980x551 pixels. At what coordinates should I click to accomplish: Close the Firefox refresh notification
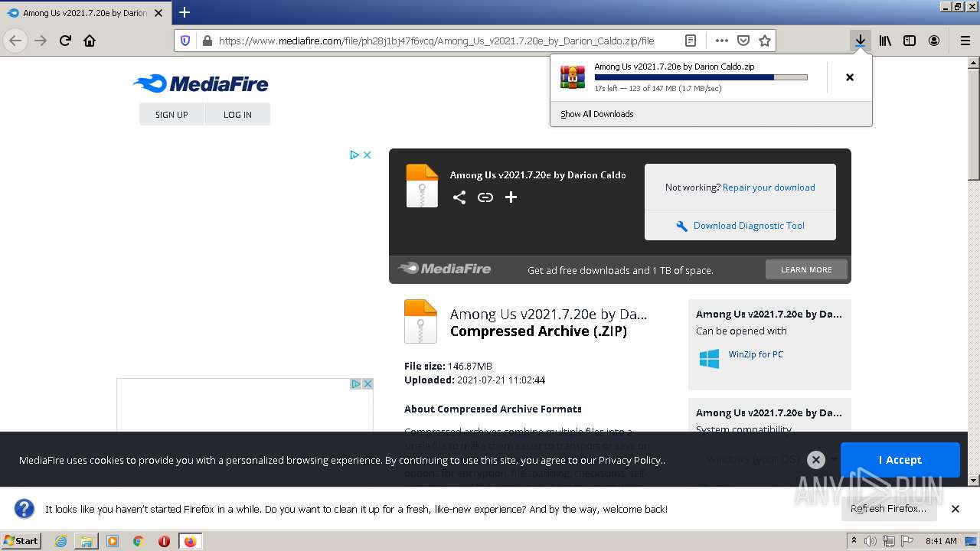(x=955, y=509)
